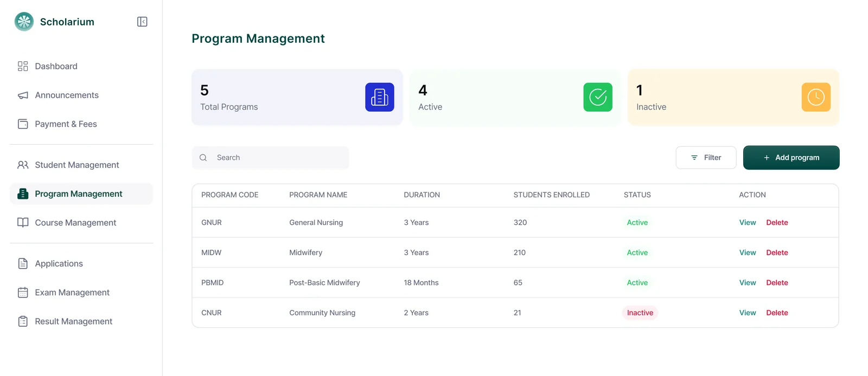The height and width of the screenshot is (376, 868).
Task: Click the Exam Management calendar icon
Action: tap(23, 293)
